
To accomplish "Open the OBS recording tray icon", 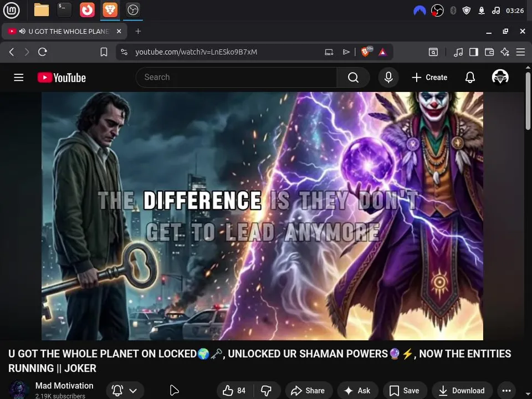I will click(437, 11).
